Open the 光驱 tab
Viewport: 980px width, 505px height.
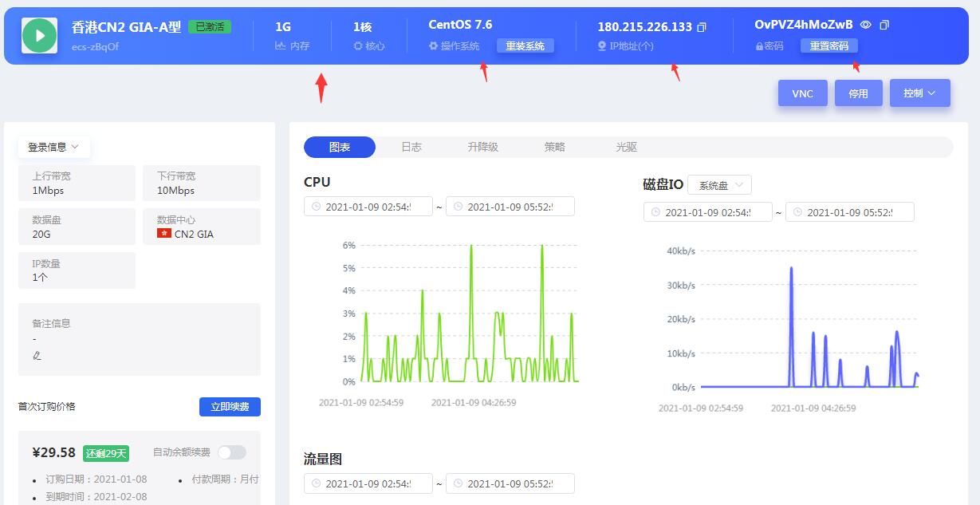[627, 147]
